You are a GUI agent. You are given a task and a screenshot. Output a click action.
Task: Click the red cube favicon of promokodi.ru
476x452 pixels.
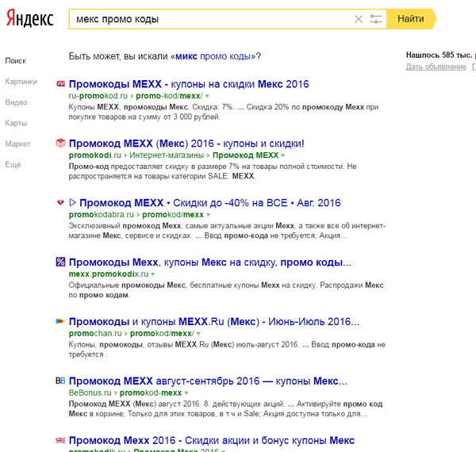[x=60, y=144]
